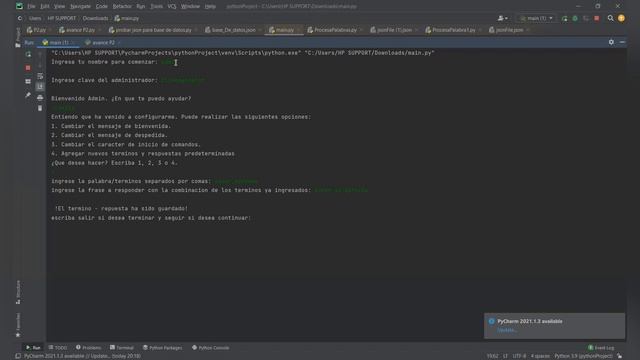Open the Project tool window sidebar

(18, 37)
